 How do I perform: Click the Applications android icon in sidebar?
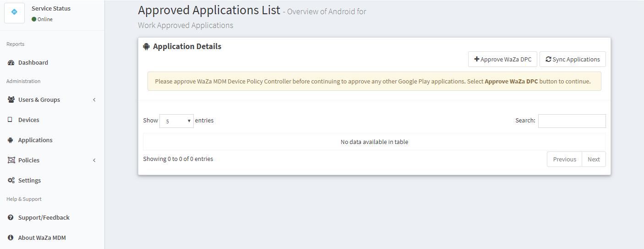click(x=11, y=140)
